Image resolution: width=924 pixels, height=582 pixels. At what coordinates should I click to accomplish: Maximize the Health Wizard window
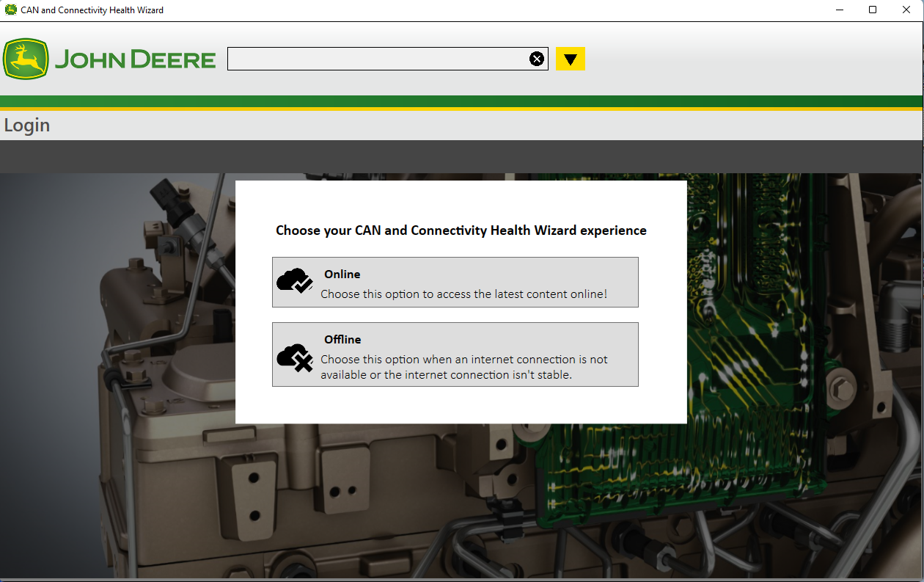click(873, 10)
